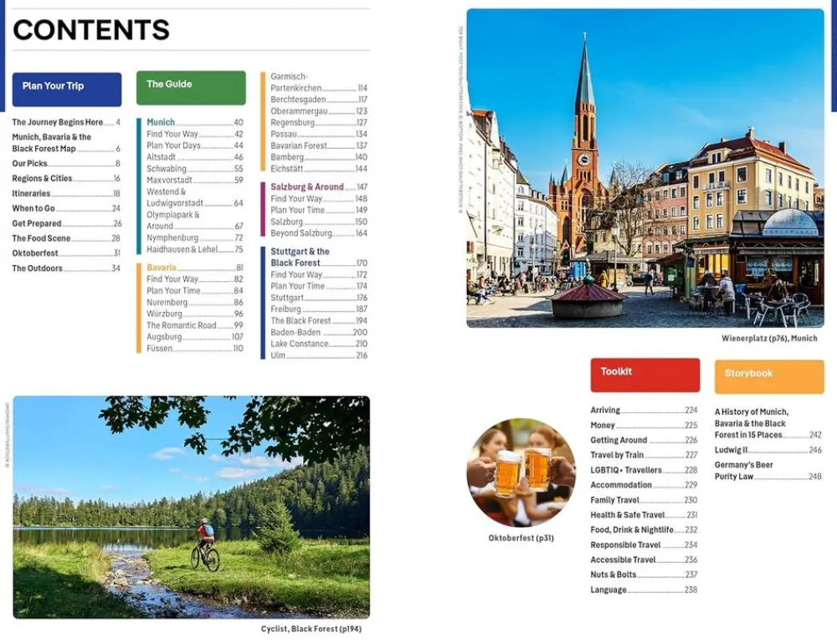Go to the Munich chapter heading
The height and width of the screenshot is (644, 837).
pos(161,122)
